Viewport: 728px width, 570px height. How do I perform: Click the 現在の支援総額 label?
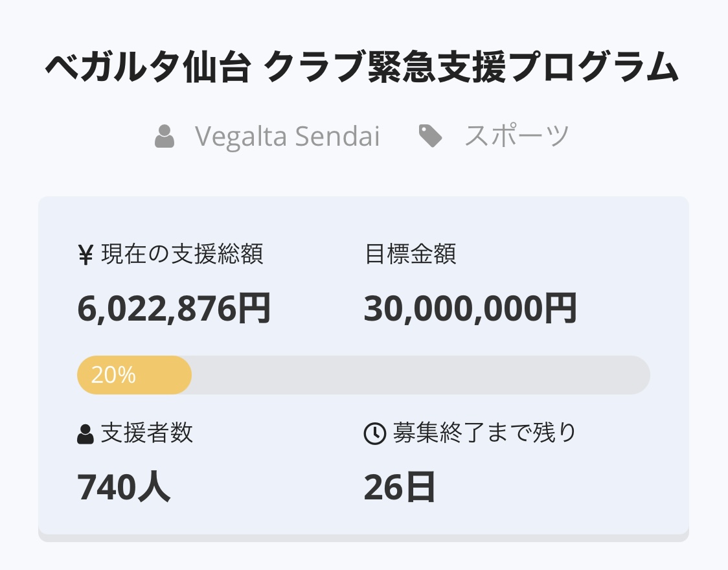182,255
